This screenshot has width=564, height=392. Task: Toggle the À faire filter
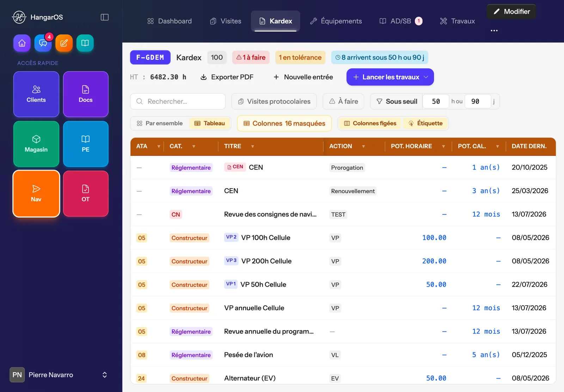coord(343,102)
